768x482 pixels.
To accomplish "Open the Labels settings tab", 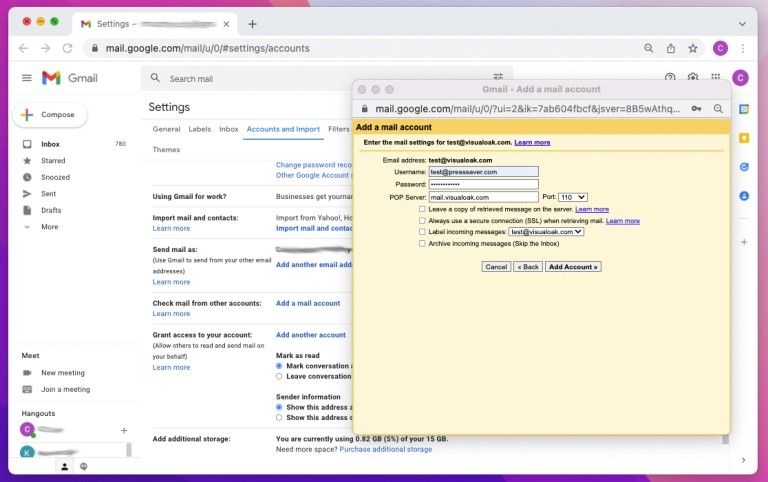I will point(200,129).
